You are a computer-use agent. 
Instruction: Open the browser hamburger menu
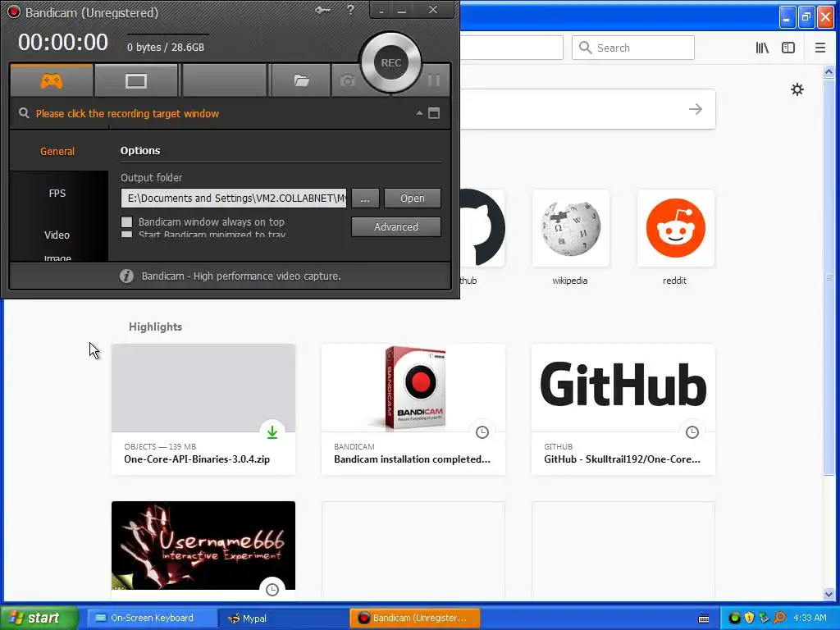(820, 48)
